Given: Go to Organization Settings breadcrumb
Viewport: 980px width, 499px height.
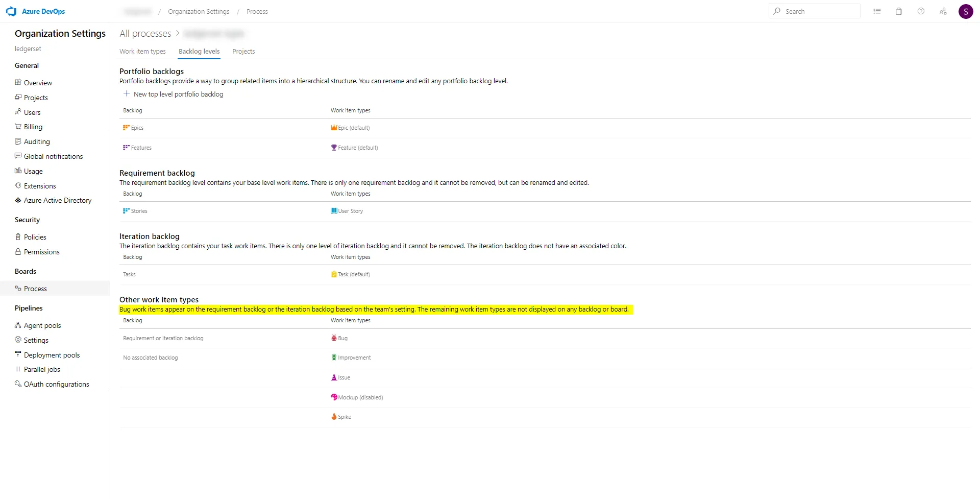Looking at the screenshot, I should 199,11.
